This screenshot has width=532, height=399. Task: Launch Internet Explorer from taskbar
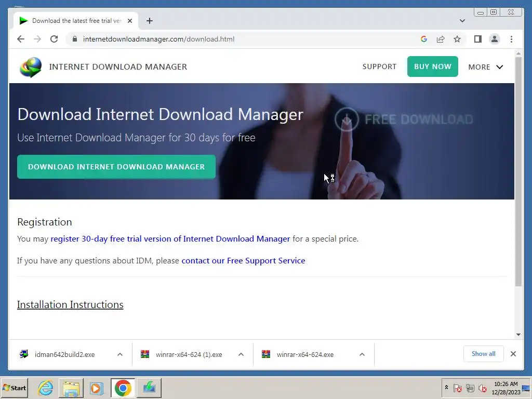pyautogui.click(x=46, y=388)
